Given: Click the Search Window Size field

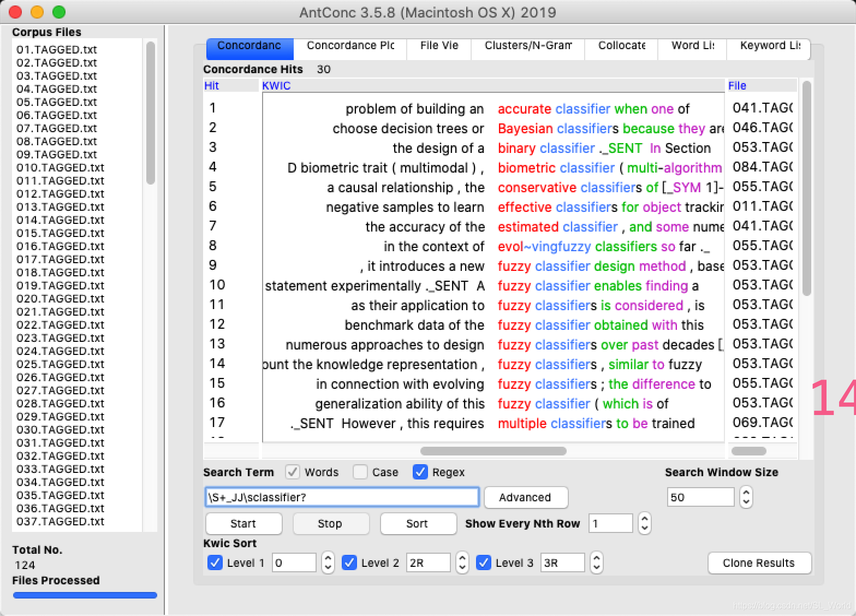Looking at the screenshot, I should [700, 497].
